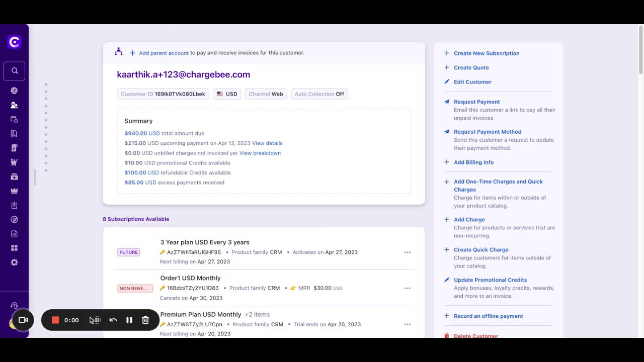Select the Customers people icon in sidebar
The image size is (644, 362).
click(x=14, y=105)
